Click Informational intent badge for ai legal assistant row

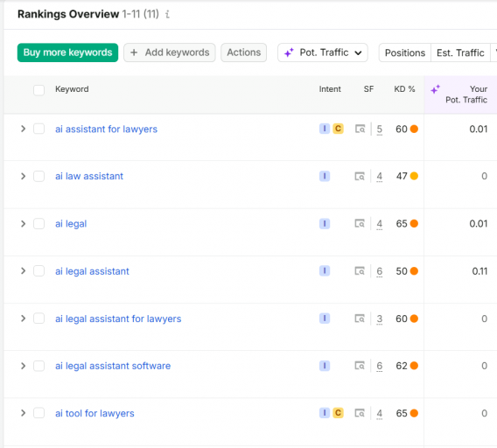325,270
